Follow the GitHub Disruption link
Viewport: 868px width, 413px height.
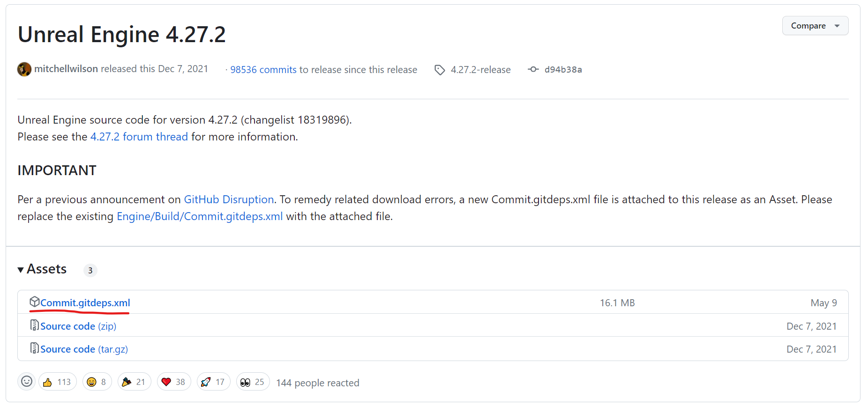[229, 199]
